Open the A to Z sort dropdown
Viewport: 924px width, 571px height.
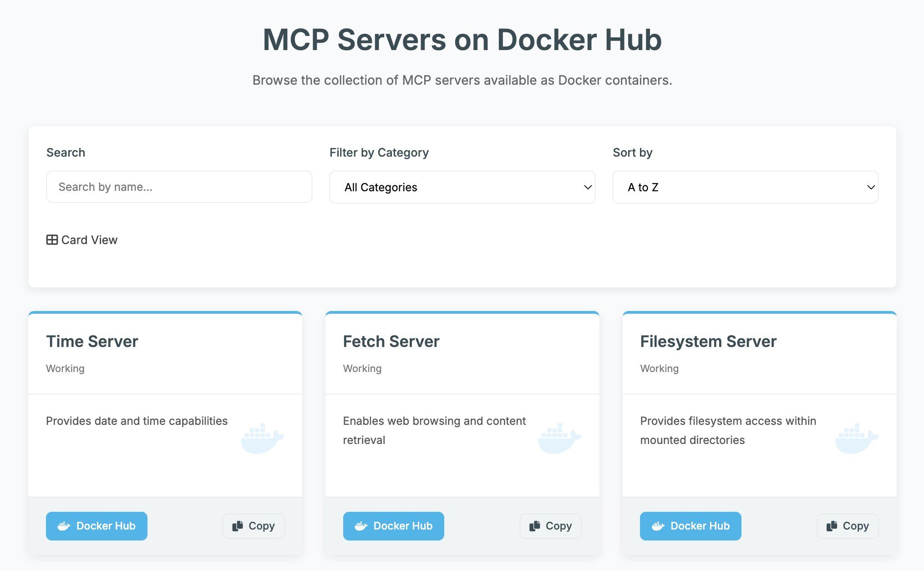746,187
